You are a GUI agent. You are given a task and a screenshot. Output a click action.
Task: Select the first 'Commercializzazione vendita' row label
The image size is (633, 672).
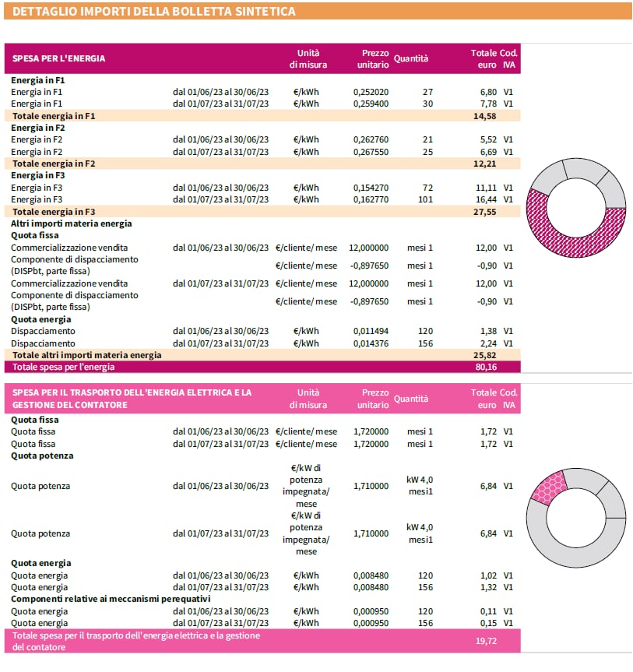point(69,248)
